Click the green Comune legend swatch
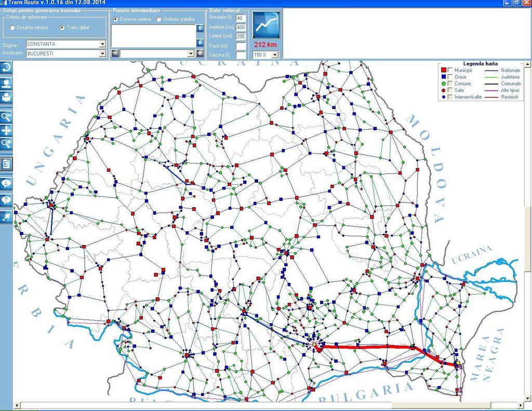The height and width of the screenshot is (411, 532). click(x=443, y=84)
